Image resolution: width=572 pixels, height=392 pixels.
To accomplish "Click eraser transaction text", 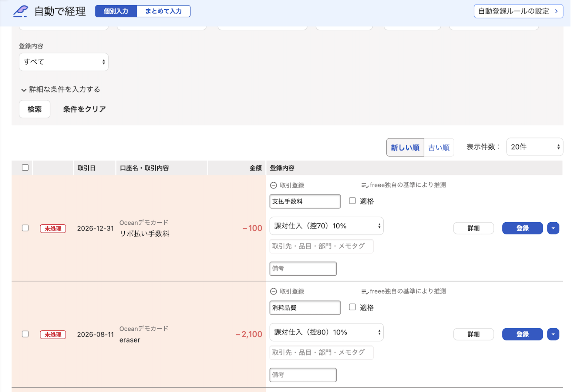I will [130, 340].
